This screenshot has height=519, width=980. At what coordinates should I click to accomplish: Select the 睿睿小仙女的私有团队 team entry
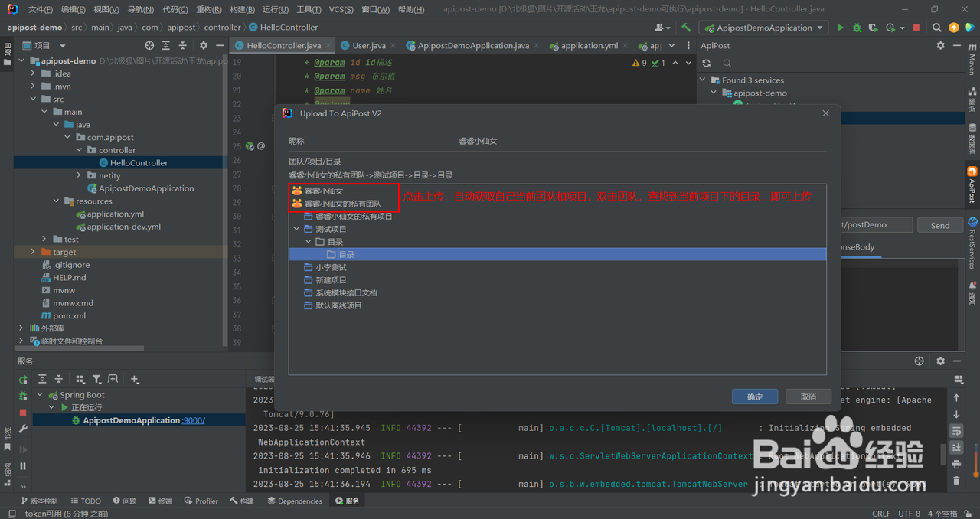click(x=343, y=204)
